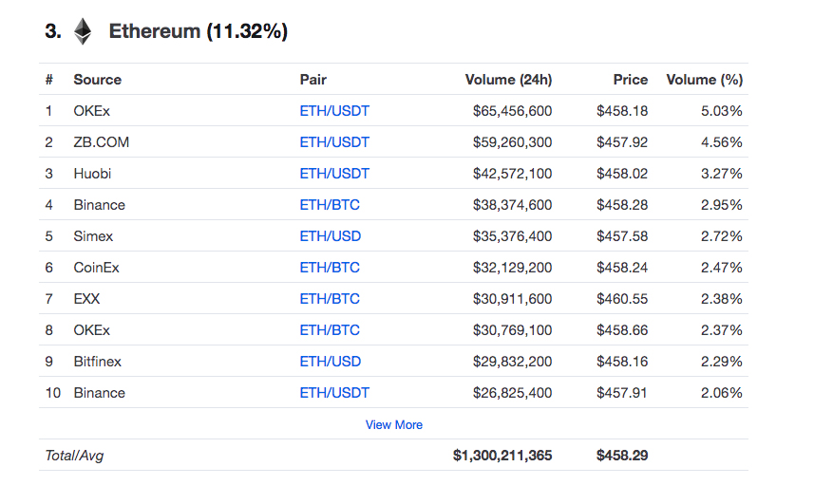This screenshot has width=833, height=504.
Task: Select the Simex source name
Action: tap(93, 236)
